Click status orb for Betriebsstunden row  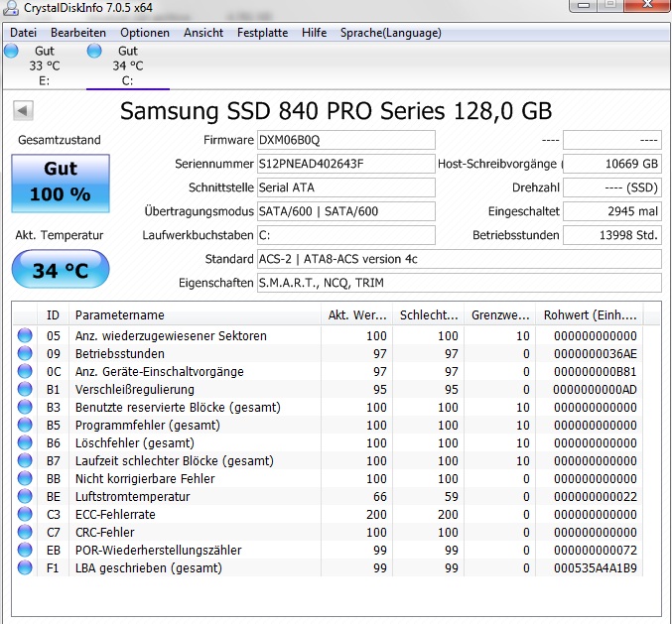pos(25,353)
